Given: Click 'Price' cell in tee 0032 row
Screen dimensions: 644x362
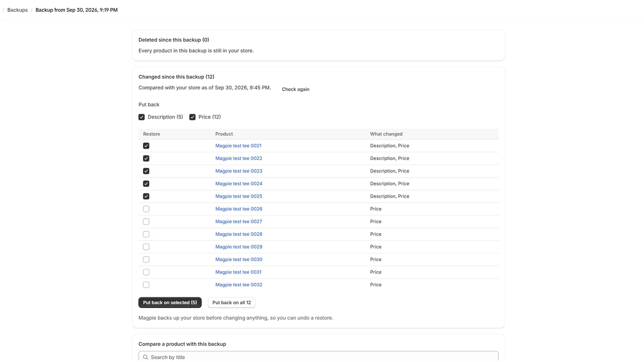Looking at the screenshot, I should tap(376, 285).
